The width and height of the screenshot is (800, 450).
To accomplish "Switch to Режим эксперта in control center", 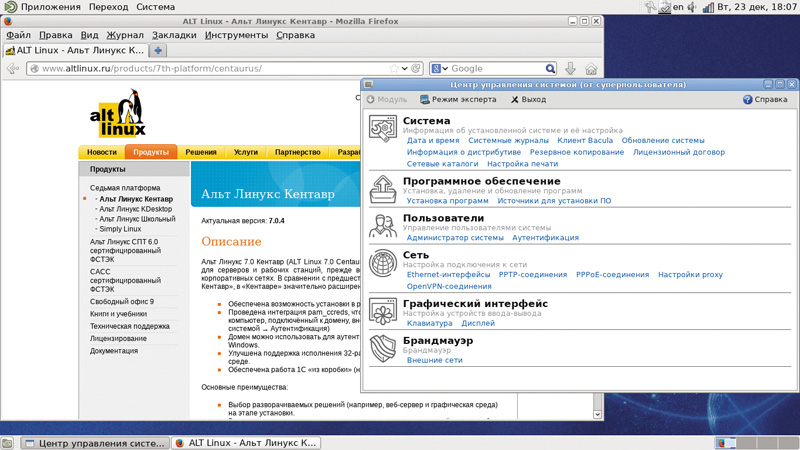I will 458,99.
